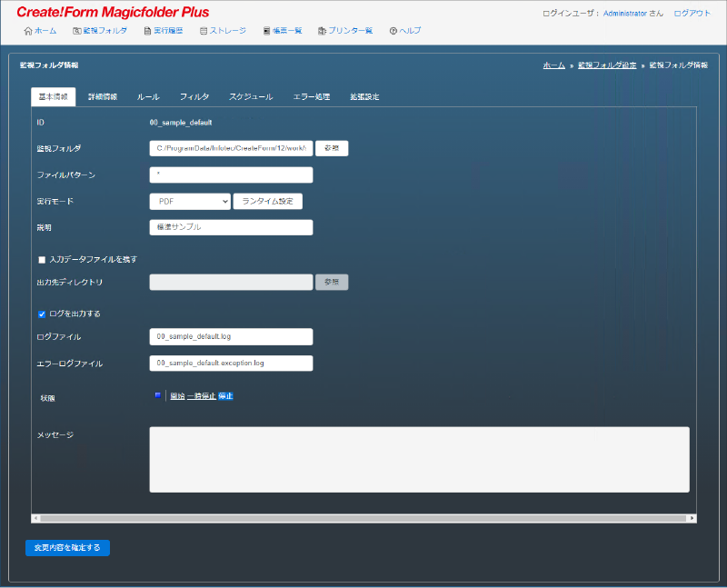The image size is (727, 588).
Task: Click the 開始 status link
Action: pos(177,396)
